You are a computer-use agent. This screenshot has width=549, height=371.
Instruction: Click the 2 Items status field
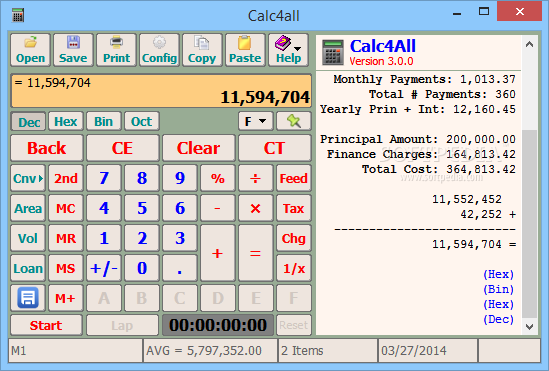click(328, 350)
